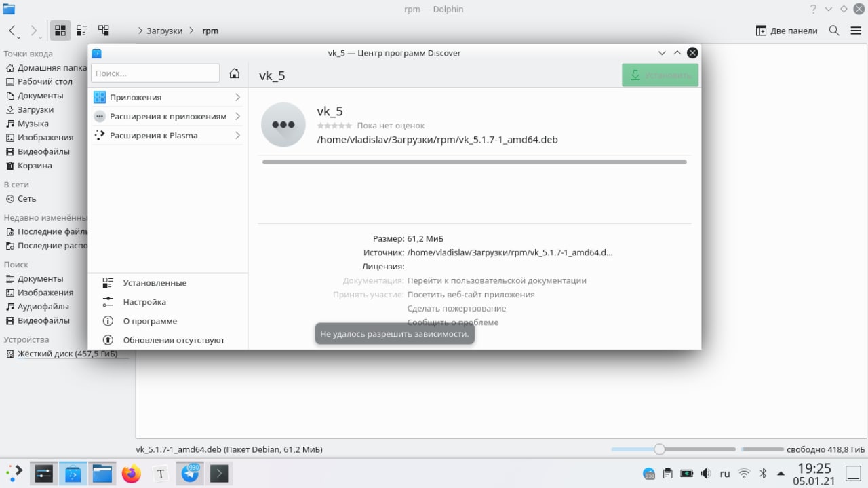Click the ru keyboard layout indicator
Viewport: 868px width, 488px height.
[725, 474]
